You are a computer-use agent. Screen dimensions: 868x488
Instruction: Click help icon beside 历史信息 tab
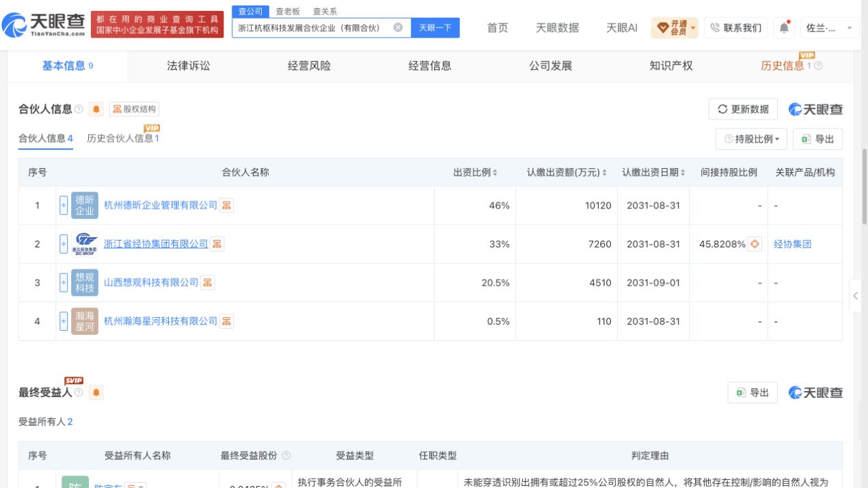coord(818,66)
